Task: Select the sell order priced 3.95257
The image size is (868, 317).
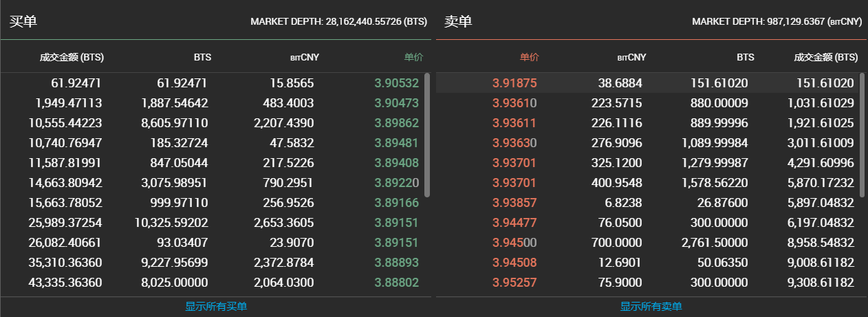Action: 648,283
